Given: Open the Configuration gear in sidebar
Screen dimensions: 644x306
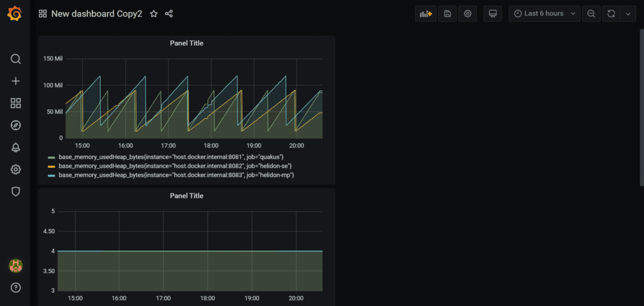Looking at the screenshot, I should coord(16,170).
